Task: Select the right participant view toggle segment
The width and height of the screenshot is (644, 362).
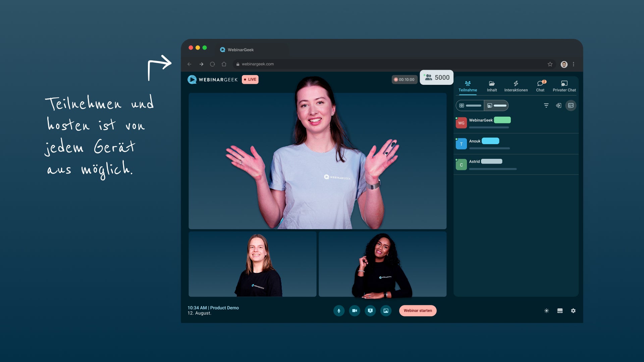Action: coord(496,106)
